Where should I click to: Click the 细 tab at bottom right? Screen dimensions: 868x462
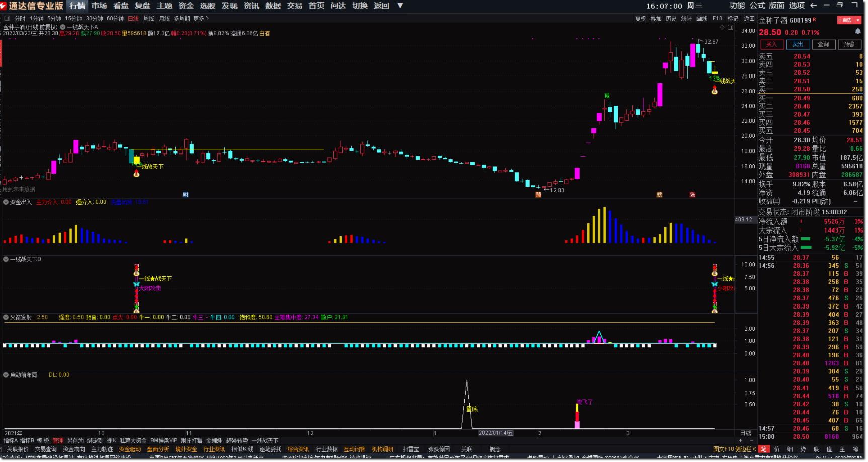pyautogui.click(x=790, y=449)
